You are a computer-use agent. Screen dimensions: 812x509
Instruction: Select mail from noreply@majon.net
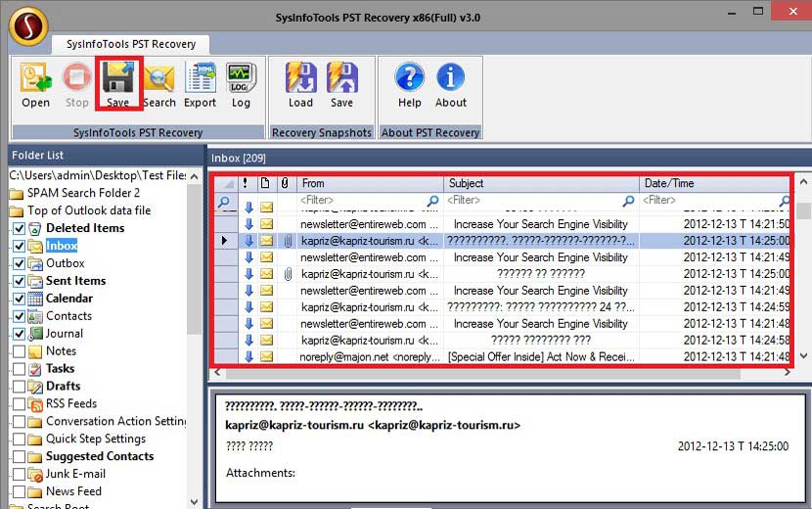pyautogui.click(x=501, y=356)
